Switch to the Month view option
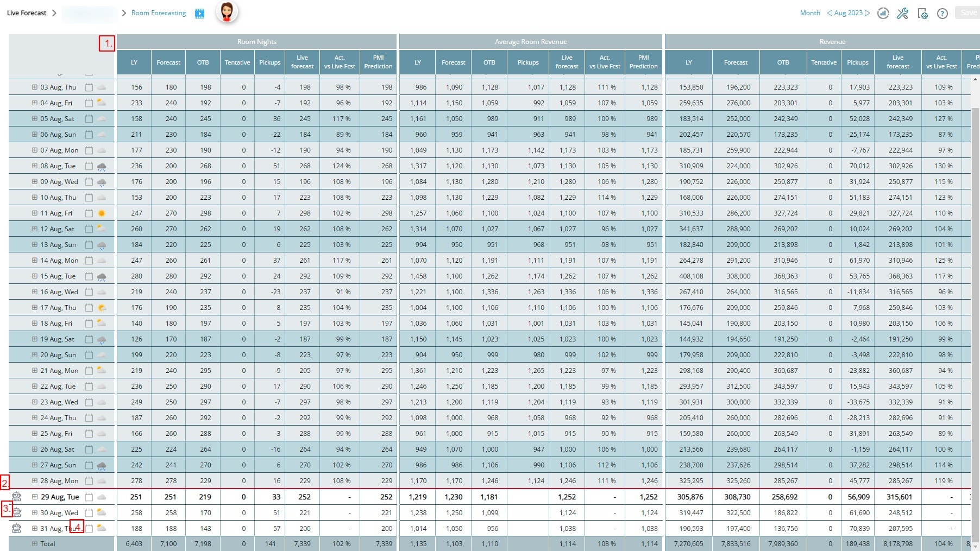 pyautogui.click(x=810, y=12)
